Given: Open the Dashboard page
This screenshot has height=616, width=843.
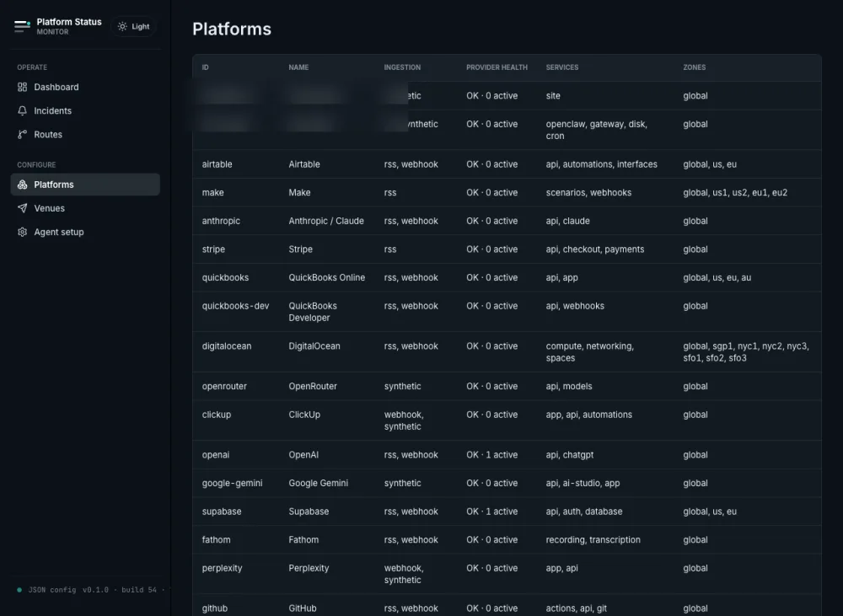Looking at the screenshot, I should pyautogui.click(x=85, y=87).
